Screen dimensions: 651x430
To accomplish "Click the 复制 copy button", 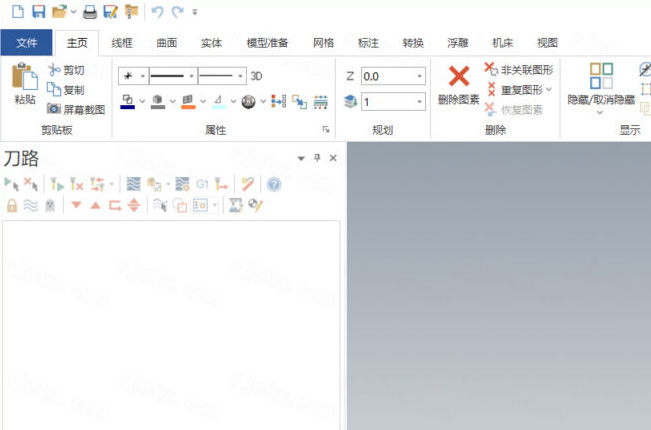I will (66, 89).
